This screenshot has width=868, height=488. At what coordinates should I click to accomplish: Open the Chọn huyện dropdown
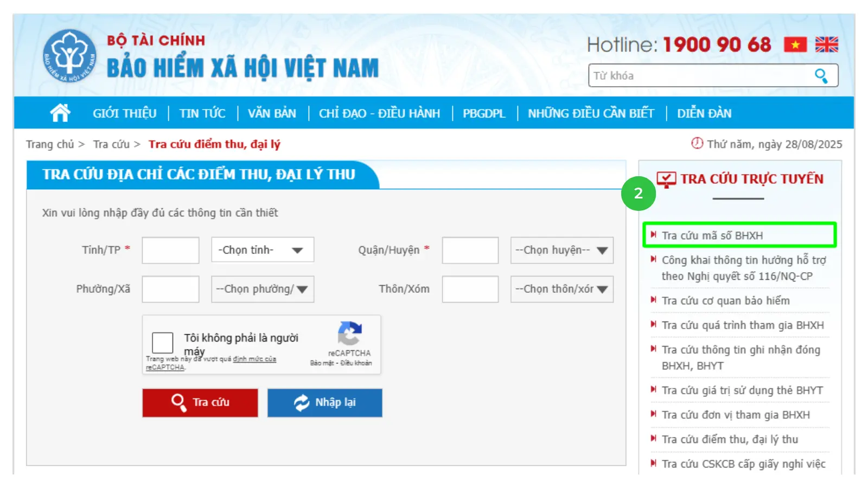click(x=562, y=250)
